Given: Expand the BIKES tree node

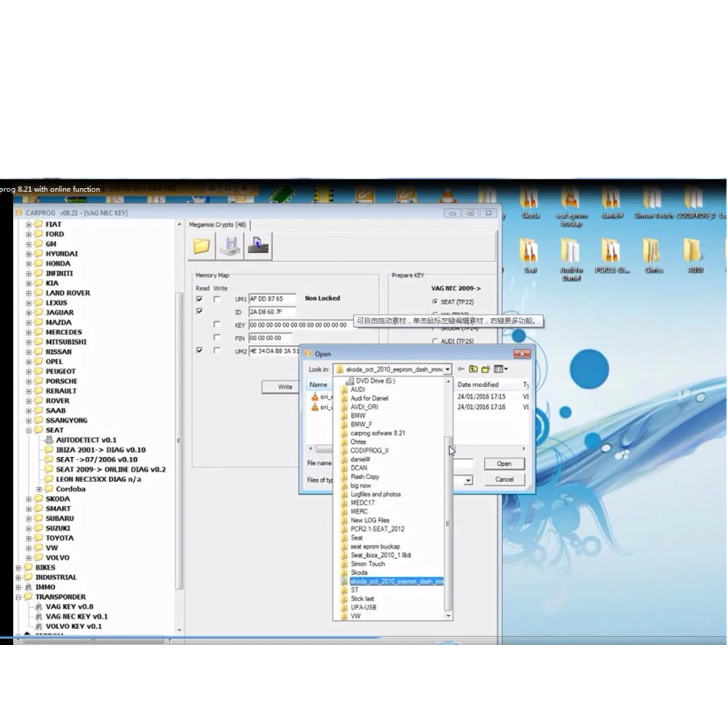Looking at the screenshot, I should coord(19,568).
